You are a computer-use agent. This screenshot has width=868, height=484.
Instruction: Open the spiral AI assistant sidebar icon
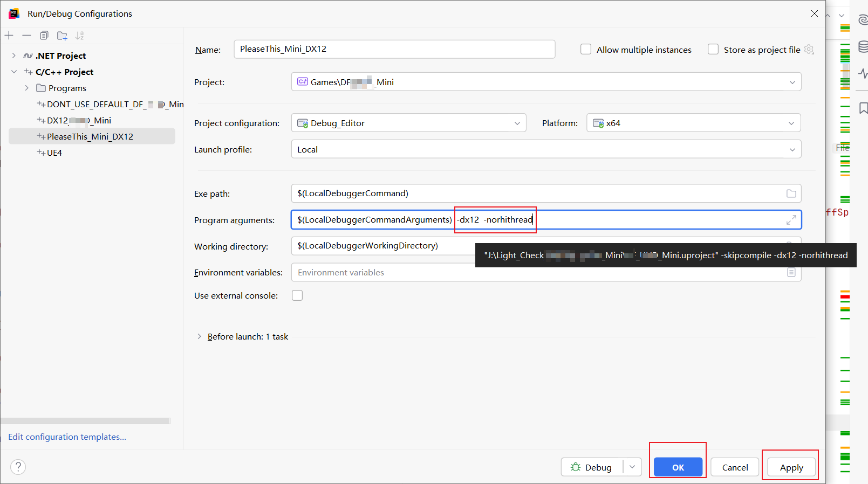coord(863,20)
